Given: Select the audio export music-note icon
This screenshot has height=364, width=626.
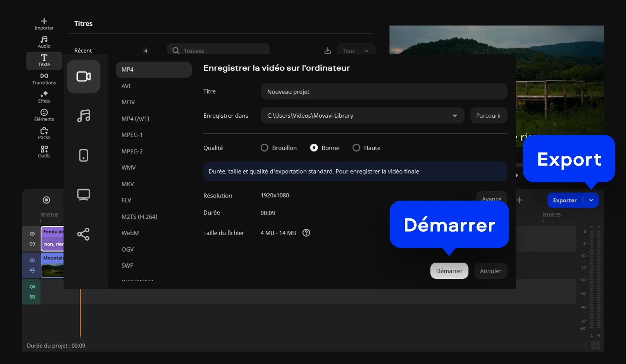Looking at the screenshot, I should [x=83, y=116].
